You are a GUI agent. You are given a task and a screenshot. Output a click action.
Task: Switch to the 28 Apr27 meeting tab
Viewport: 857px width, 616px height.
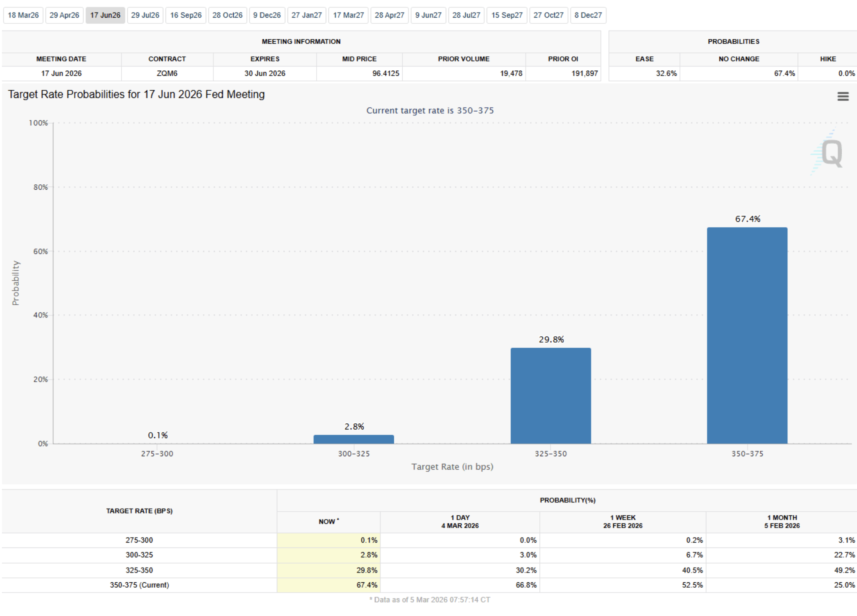(389, 15)
